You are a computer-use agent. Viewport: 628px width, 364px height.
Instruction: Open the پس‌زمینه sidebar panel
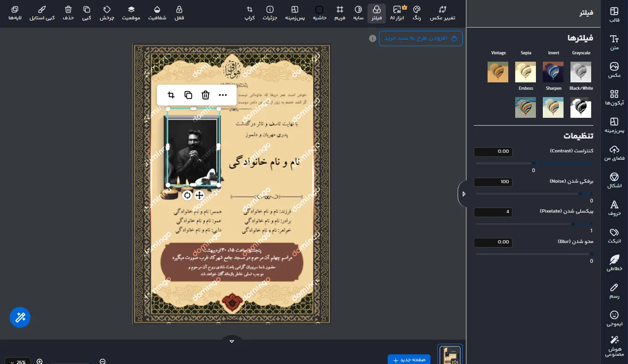614,125
